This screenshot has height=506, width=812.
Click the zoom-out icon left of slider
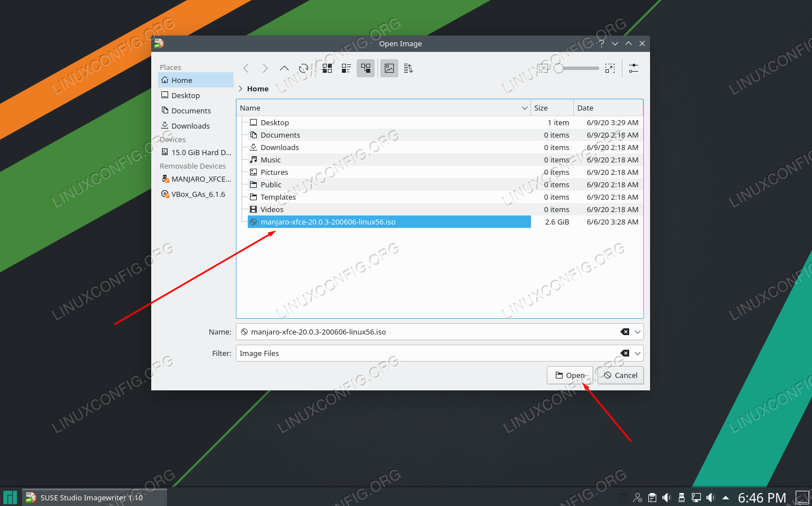click(543, 68)
